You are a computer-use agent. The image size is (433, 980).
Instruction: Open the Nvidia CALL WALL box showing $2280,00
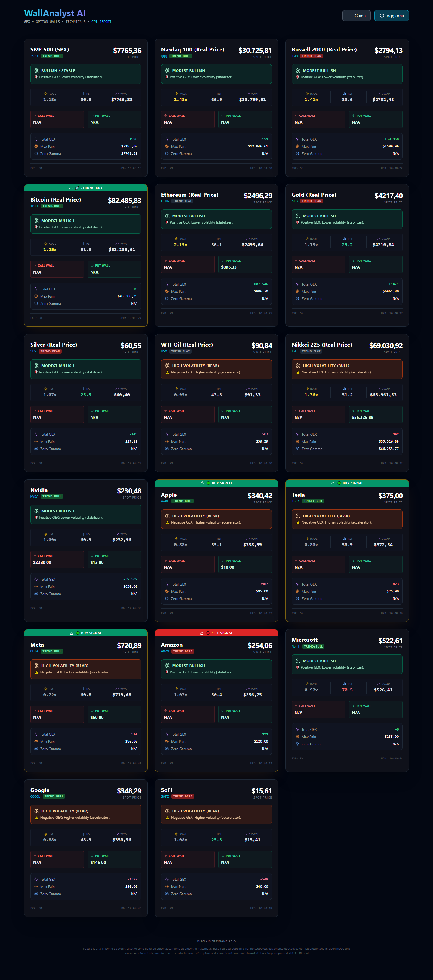click(57, 560)
